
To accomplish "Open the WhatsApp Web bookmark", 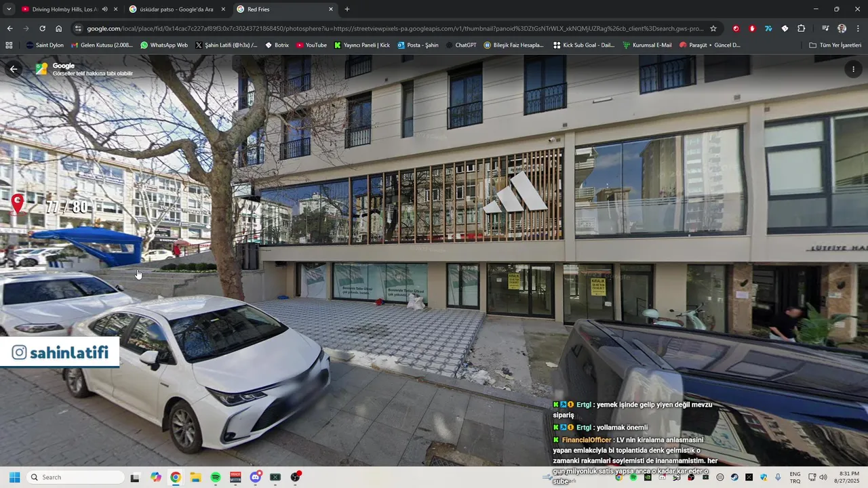I will pos(164,45).
